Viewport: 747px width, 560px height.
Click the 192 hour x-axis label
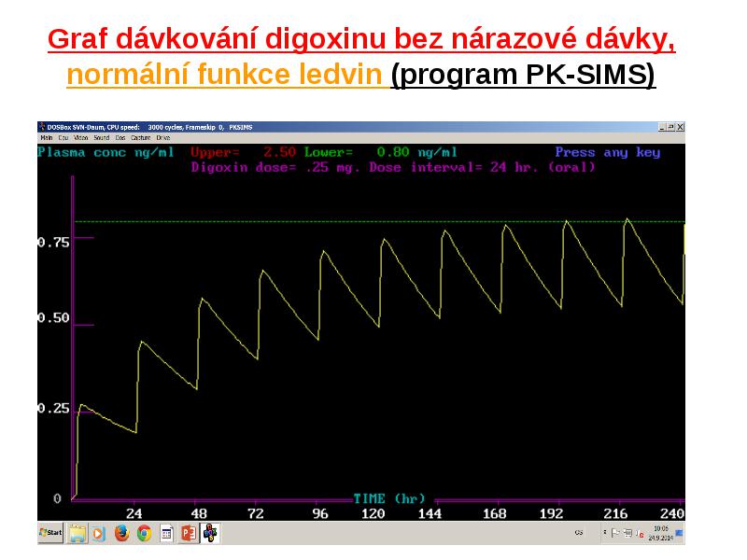[x=551, y=513]
